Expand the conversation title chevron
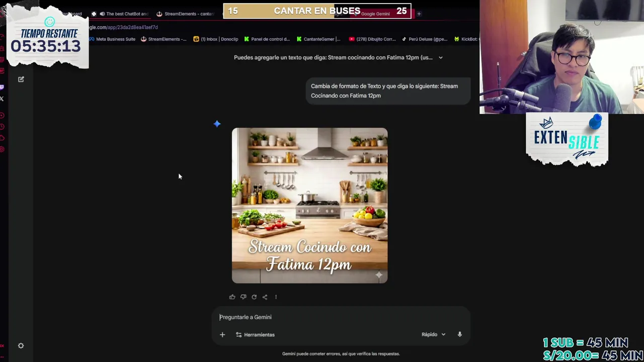 [x=440, y=57]
